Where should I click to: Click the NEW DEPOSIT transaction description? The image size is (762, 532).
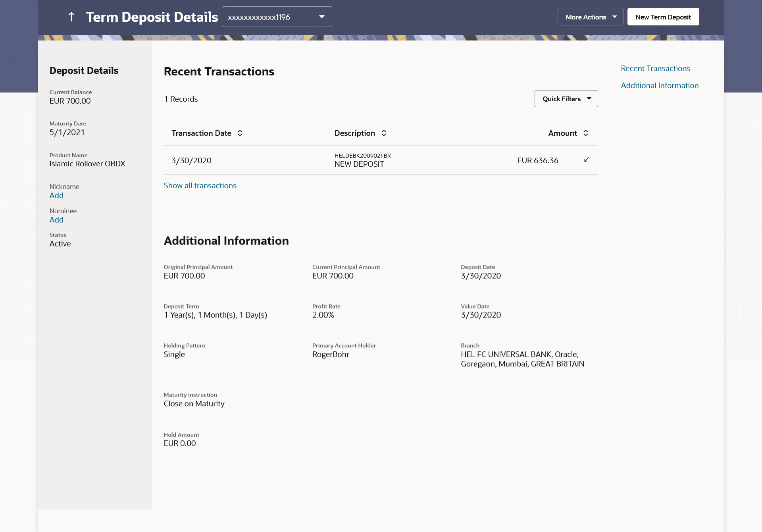coord(359,164)
